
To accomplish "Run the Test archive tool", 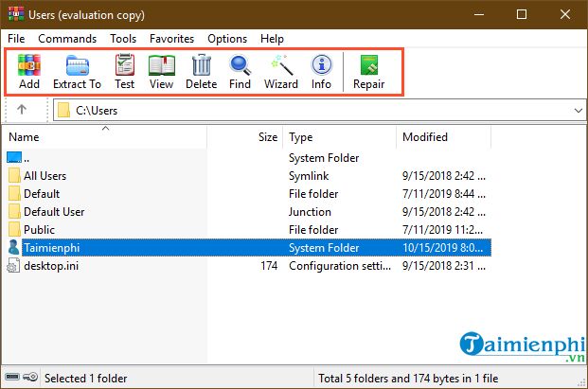I will click(x=124, y=65).
